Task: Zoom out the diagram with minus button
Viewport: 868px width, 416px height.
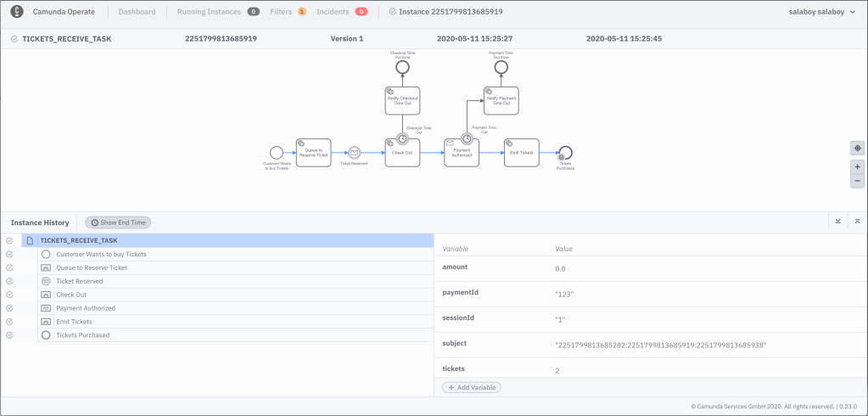Action: (x=857, y=181)
